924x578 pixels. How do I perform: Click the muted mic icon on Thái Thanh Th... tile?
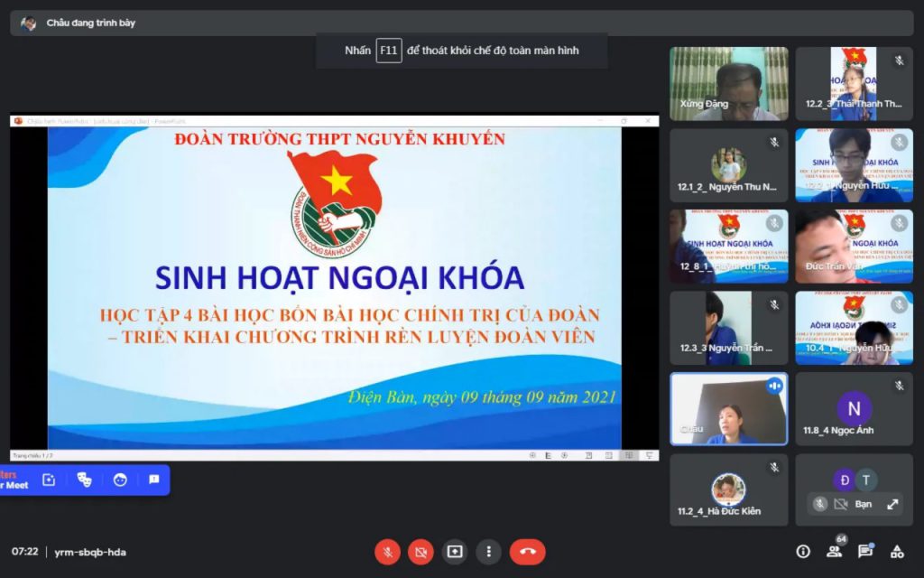tap(900, 61)
